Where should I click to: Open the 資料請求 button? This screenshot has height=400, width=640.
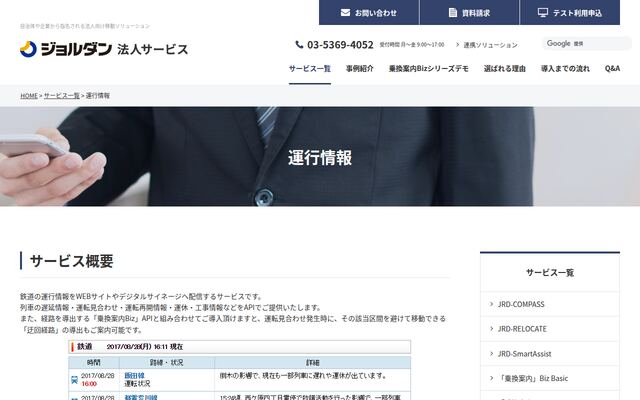(469, 12)
